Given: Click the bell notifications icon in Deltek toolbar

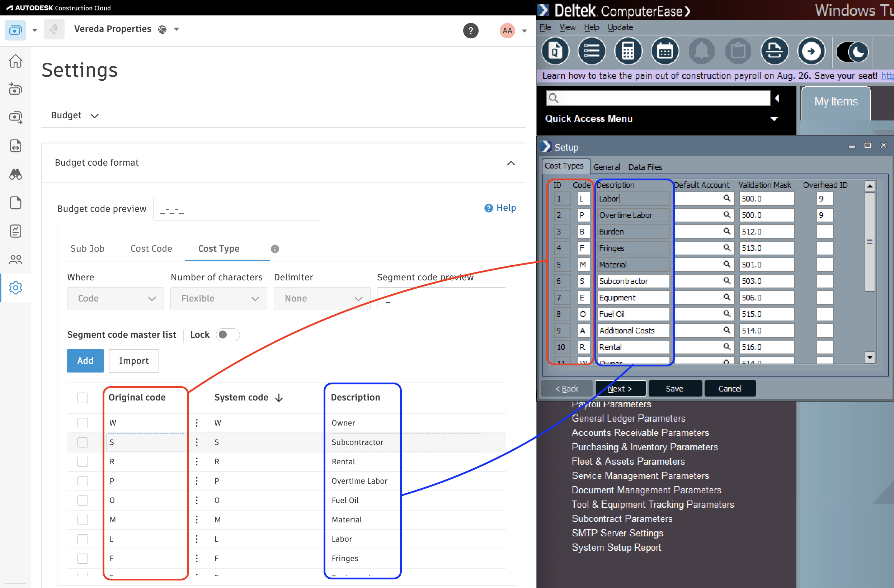Looking at the screenshot, I should click(x=701, y=51).
